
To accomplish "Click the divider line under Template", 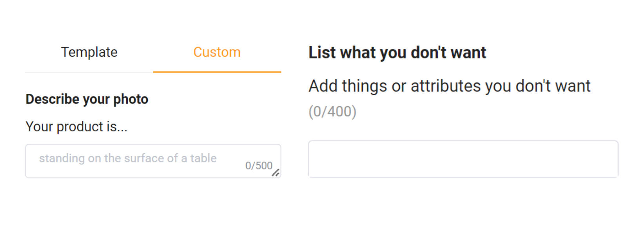I will click(89, 72).
